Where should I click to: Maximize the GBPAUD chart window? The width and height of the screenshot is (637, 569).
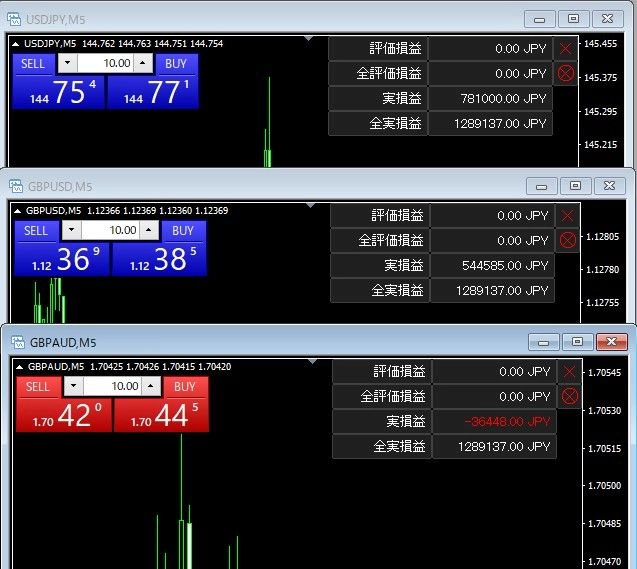577,342
